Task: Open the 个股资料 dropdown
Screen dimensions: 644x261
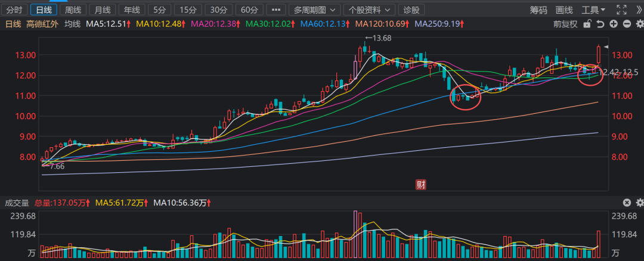Action: (369, 10)
